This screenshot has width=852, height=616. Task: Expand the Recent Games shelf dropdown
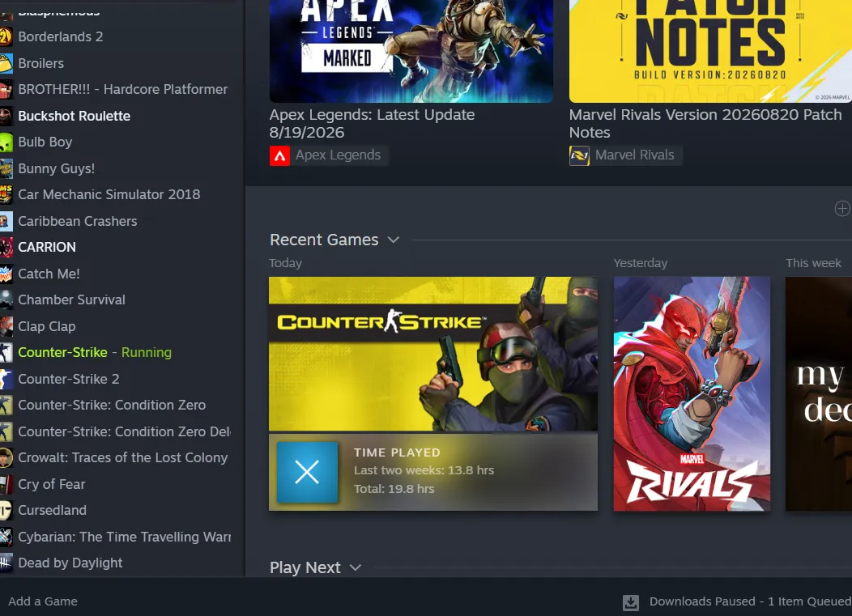[394, 240]
